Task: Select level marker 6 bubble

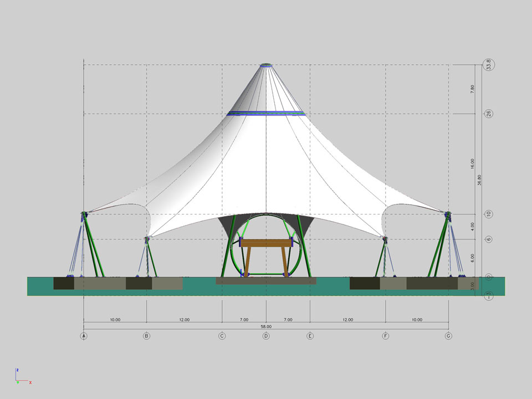Action: [x=489, y=239]
